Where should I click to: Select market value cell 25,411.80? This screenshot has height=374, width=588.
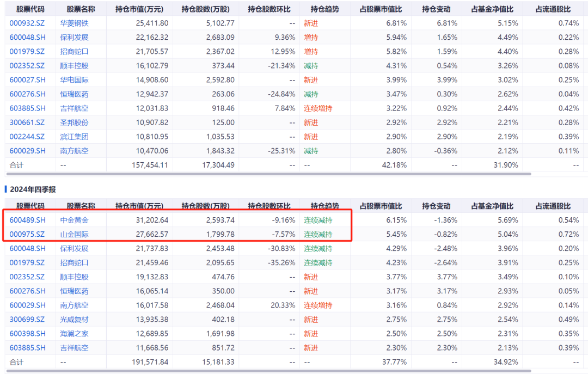tap(152, 23)
